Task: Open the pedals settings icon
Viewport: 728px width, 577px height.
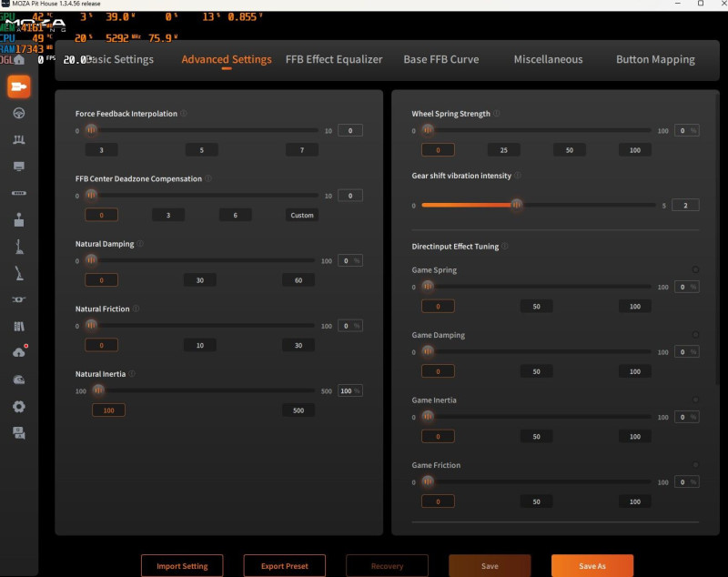Action: [x=18, y=139]
